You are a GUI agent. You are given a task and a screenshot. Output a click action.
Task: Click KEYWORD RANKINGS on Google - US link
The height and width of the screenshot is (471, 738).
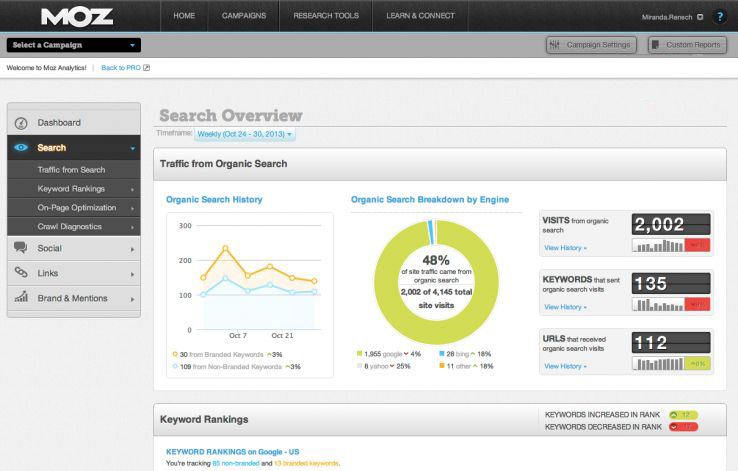point(233,452)
